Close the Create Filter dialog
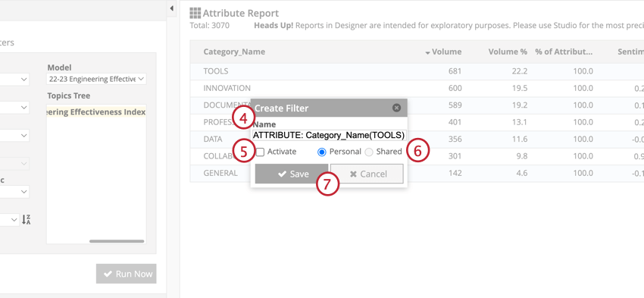 pyautogui.click(x=396, y=108)
